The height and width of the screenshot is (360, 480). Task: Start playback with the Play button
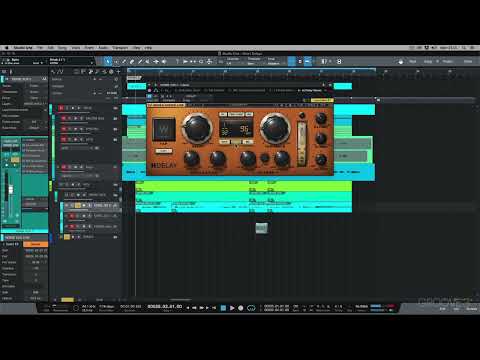(x=232, y=308)
